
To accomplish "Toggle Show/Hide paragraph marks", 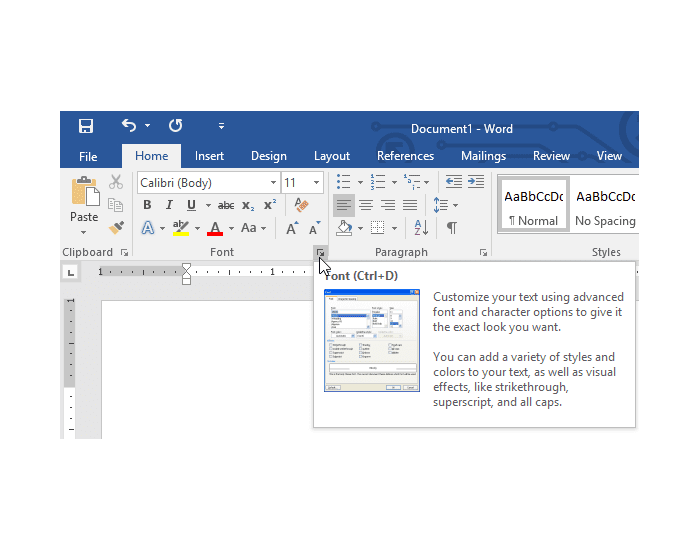I will [452, 228].
